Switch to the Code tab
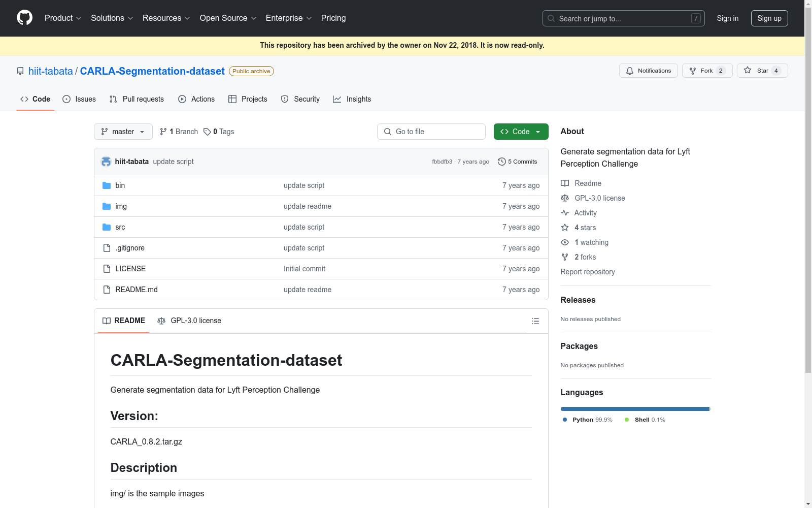Image resolution: width=812 pixels, height=508 pixels. tap(36, 99)
